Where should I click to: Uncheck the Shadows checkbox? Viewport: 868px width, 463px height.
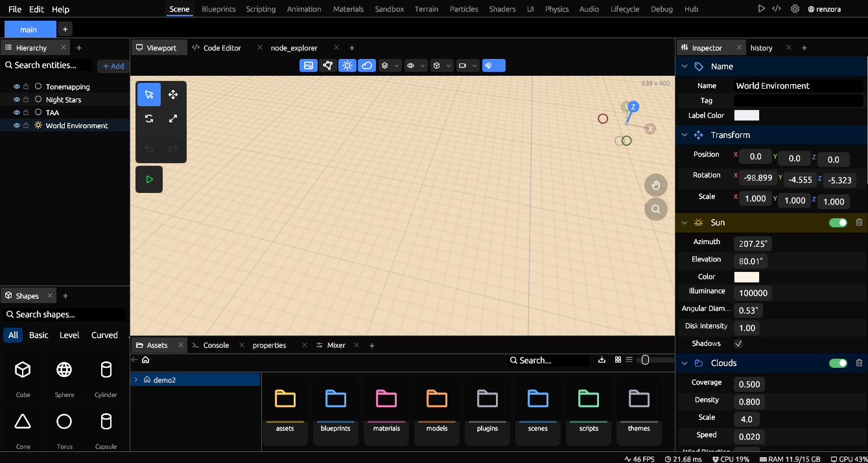click(x=738, y=343)
